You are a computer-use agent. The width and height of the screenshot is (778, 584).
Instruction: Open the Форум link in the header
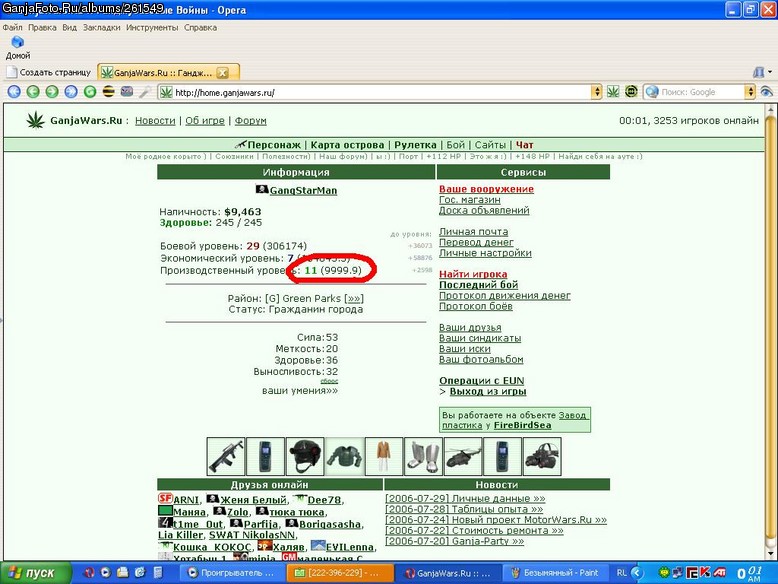[251, 121]
